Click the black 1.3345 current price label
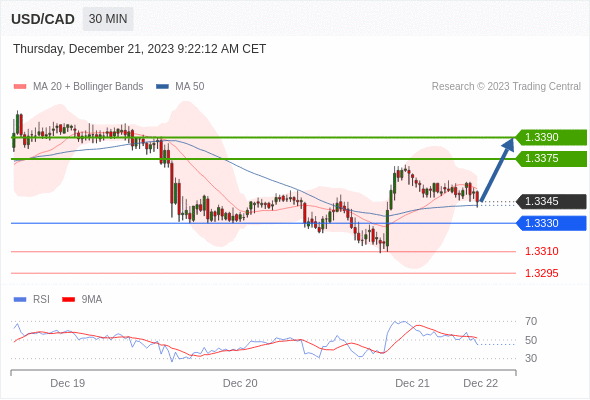Image resolution: width=590 pixels, height=400 pixels. (551, 201)
